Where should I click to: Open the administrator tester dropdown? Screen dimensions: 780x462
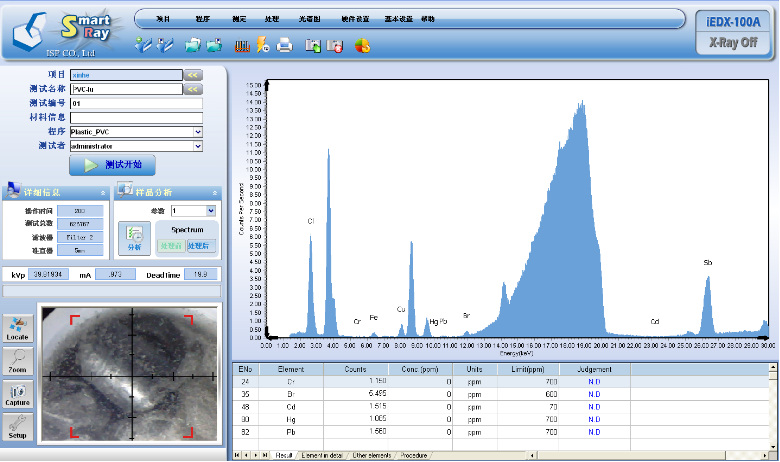click(x=197, y=146)
